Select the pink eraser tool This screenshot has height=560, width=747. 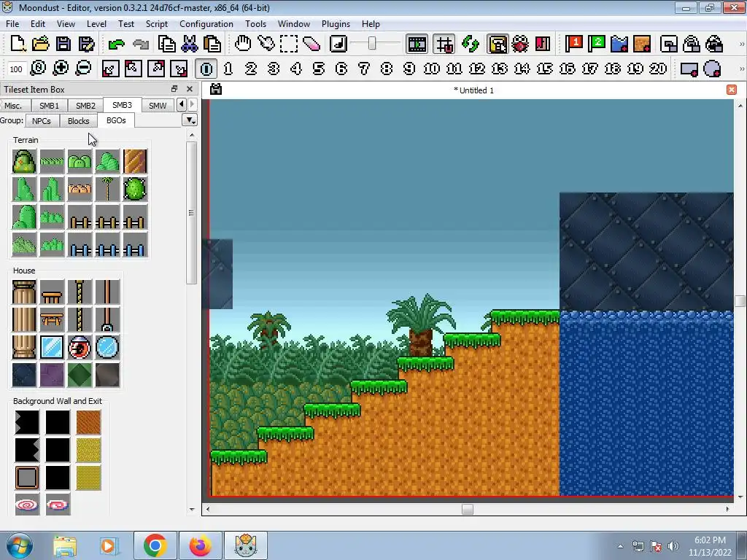pyautogui.click(x=311, y=44)
